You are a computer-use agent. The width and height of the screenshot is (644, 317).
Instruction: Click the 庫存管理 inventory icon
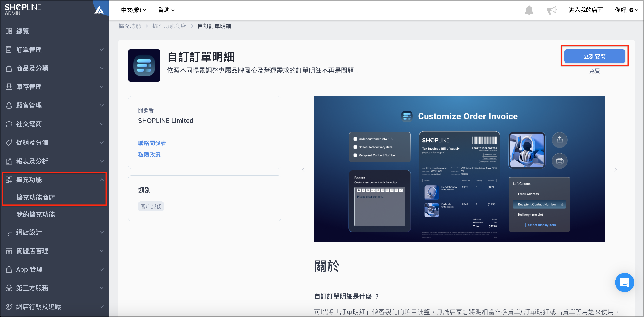tap(9, 87)
